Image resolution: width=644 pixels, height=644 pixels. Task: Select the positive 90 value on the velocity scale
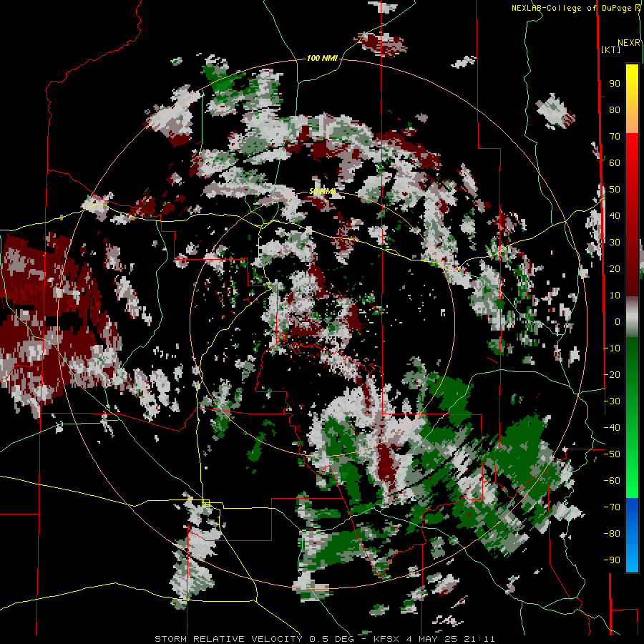[x=615, y=84]
